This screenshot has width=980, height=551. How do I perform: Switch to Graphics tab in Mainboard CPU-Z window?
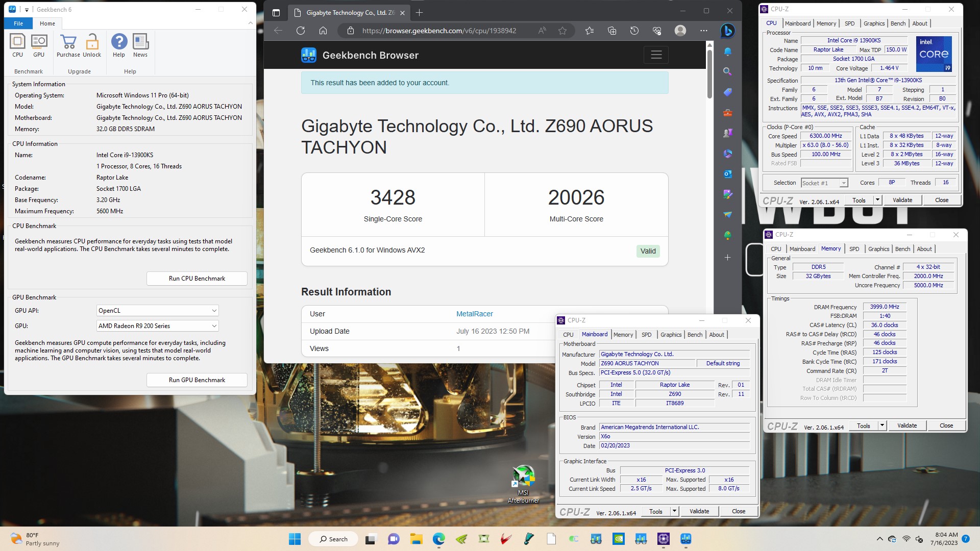[x=671, y=335]
